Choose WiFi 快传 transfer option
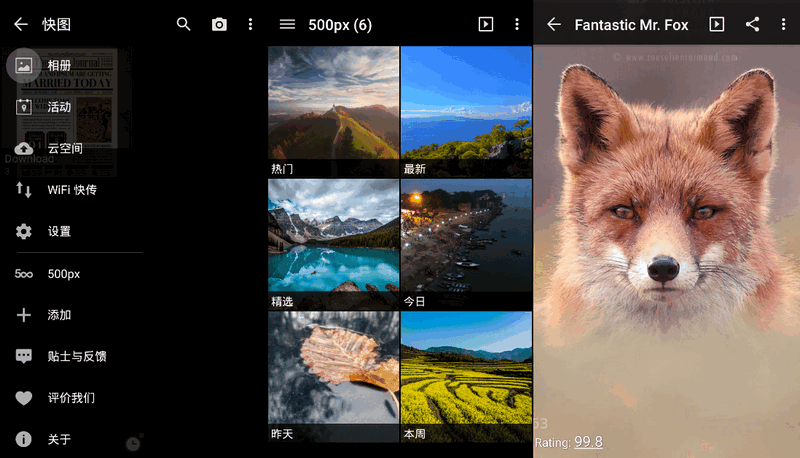This screenshot has height=458, width=800. pos(71,190)
